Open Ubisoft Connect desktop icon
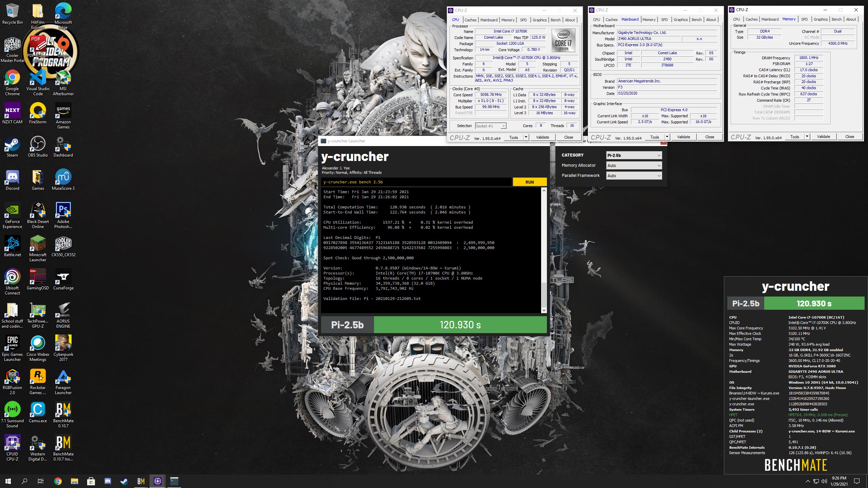The image size is (868, 488). [12, 282]
